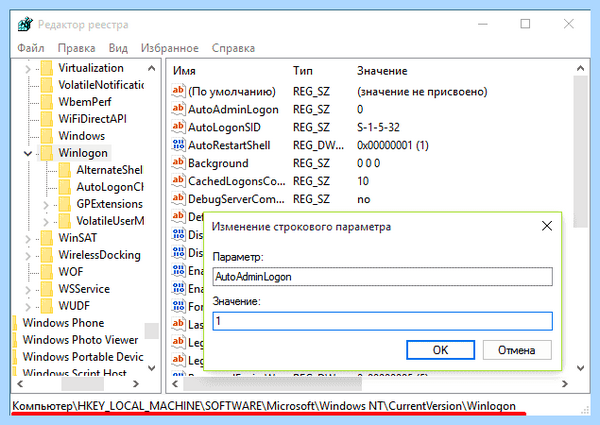
Task: Click the WiFiDirectAPI folder icon
Action: pyautogui.click(x=47, y=119)
